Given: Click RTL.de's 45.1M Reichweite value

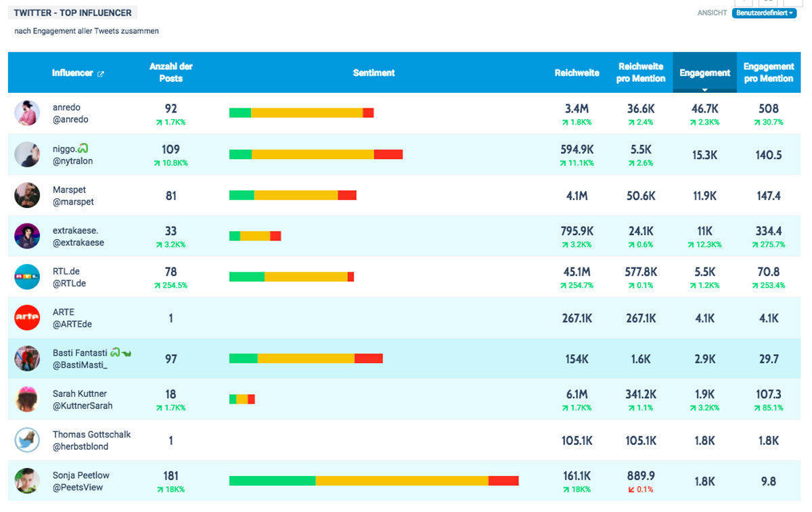Looking at the screenshot, I should tap(577, 272).
